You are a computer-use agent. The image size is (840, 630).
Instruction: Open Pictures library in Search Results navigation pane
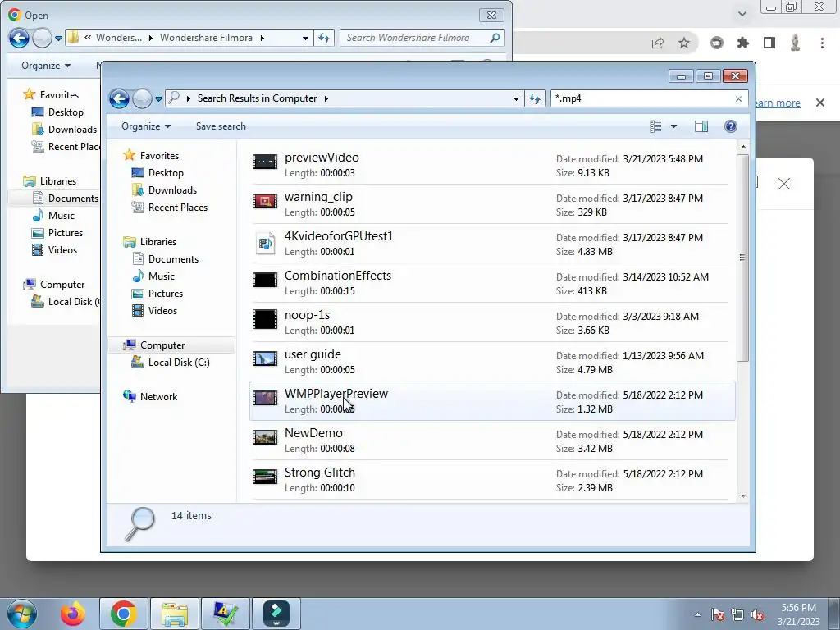pyautogui.click(x=166, y=294)
